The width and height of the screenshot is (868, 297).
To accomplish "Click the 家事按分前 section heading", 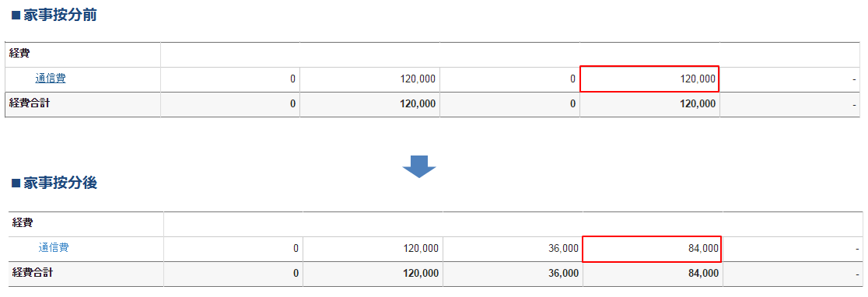I will (x=61, y=14).
